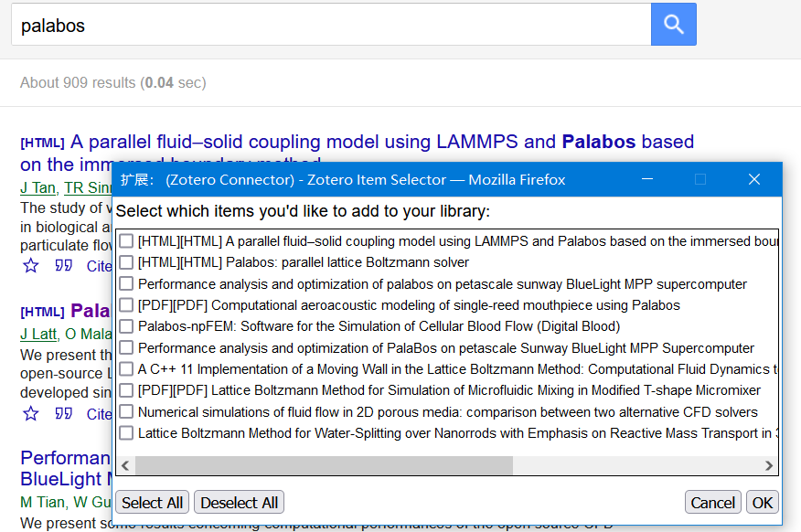Tick 'Numerical simulations of fluid flow' checkbox

tap(126, 412)
